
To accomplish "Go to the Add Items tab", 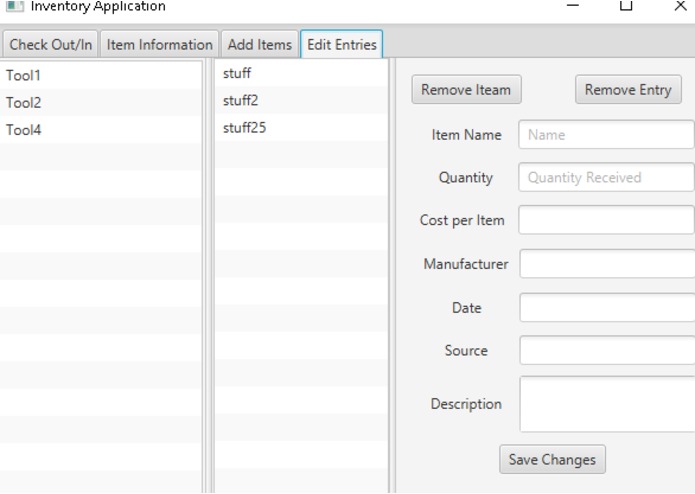I will pyautogui.click(x=260, y=44).
